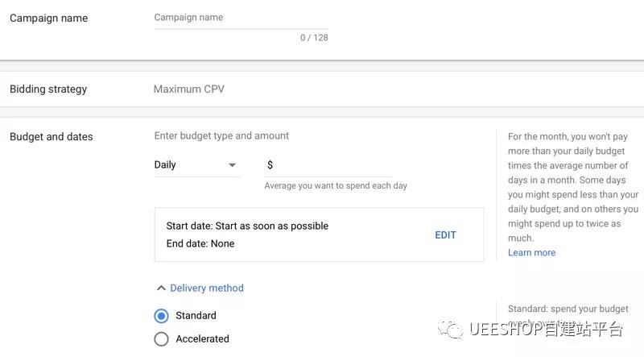The height and width of the screenshot is (357, 644).
Task: Click the dropdown arrow beside Daily
Action: [x=233, y=165]
